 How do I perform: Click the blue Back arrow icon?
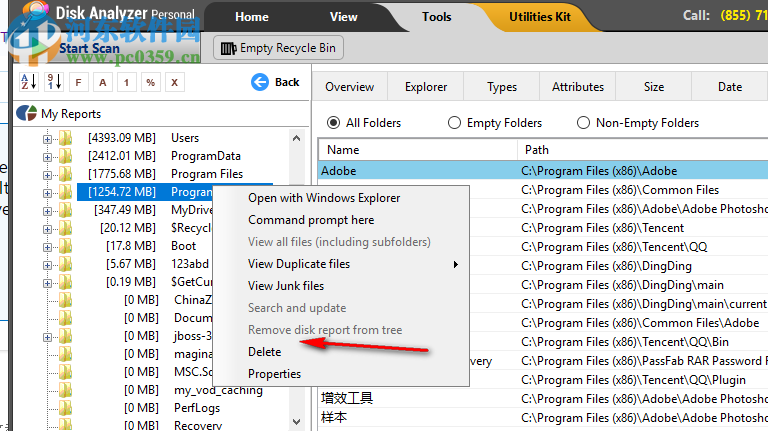pos(260,82)
